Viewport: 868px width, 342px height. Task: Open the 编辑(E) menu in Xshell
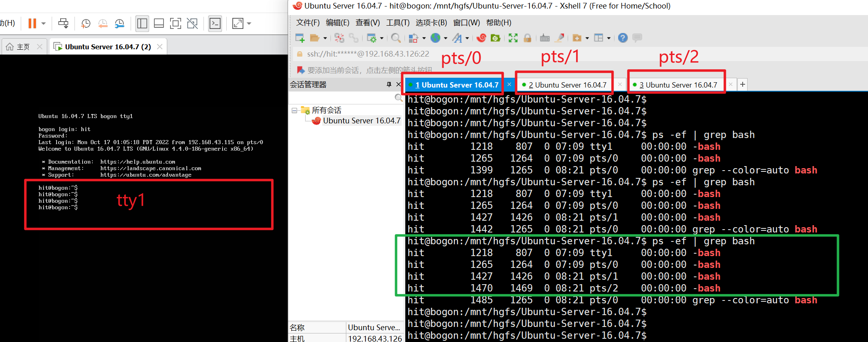pos(337,23)
